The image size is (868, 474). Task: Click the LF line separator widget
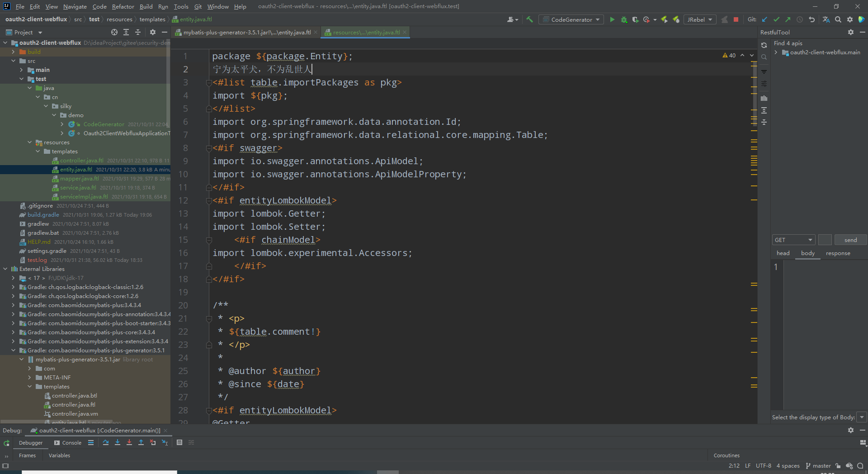748,466
